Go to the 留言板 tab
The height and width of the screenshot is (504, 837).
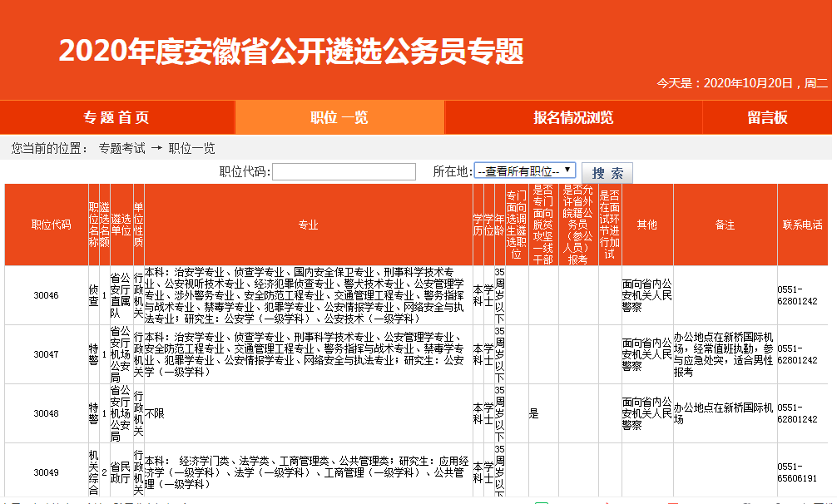tap(766, 117)
